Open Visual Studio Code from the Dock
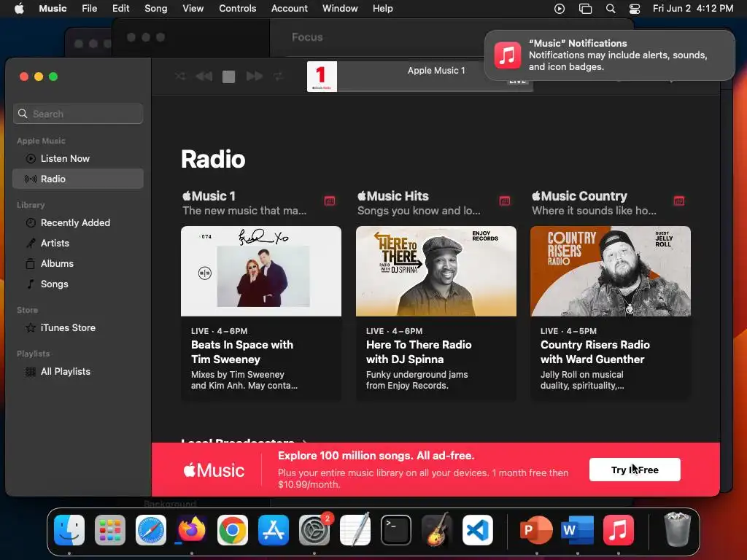Screen dimensions: 747x560 click(478, 530)
